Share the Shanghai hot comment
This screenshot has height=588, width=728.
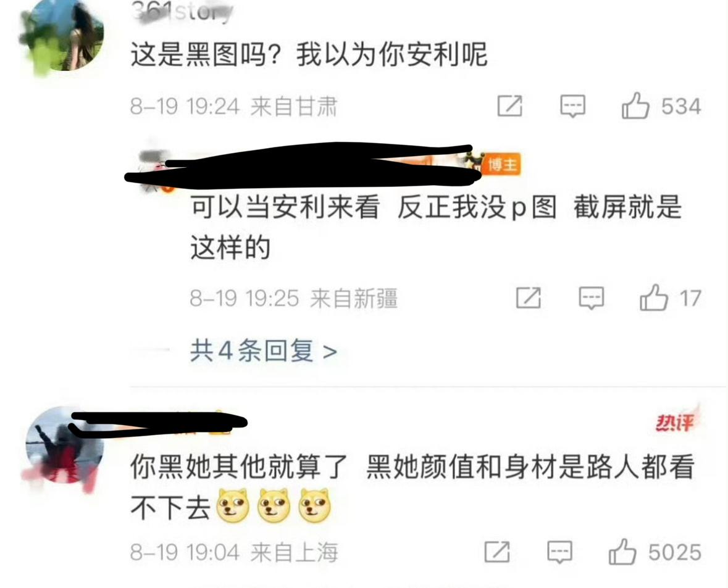point(497,552)
